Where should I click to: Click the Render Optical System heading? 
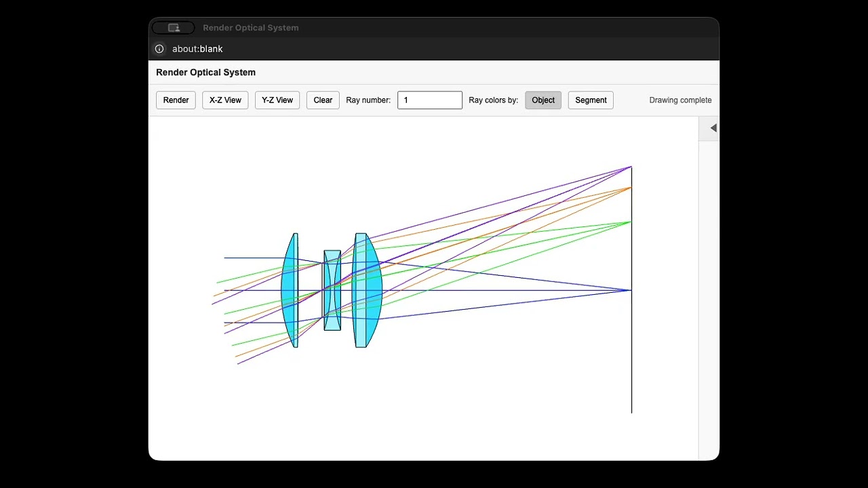205,73
